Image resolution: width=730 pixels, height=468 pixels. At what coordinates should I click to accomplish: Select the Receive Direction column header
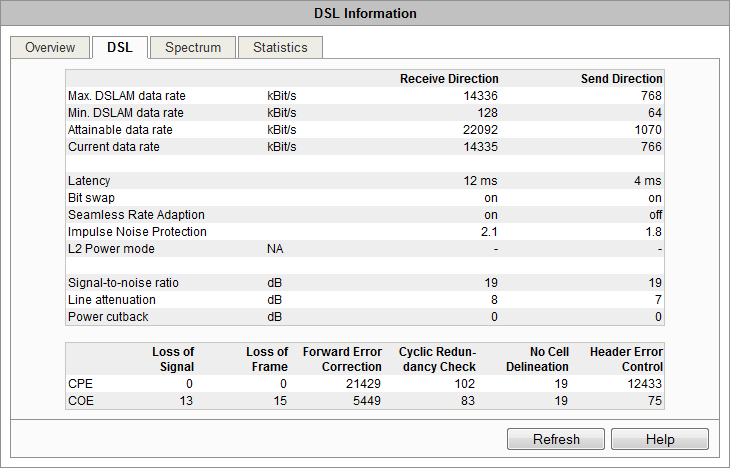point(449,78)
